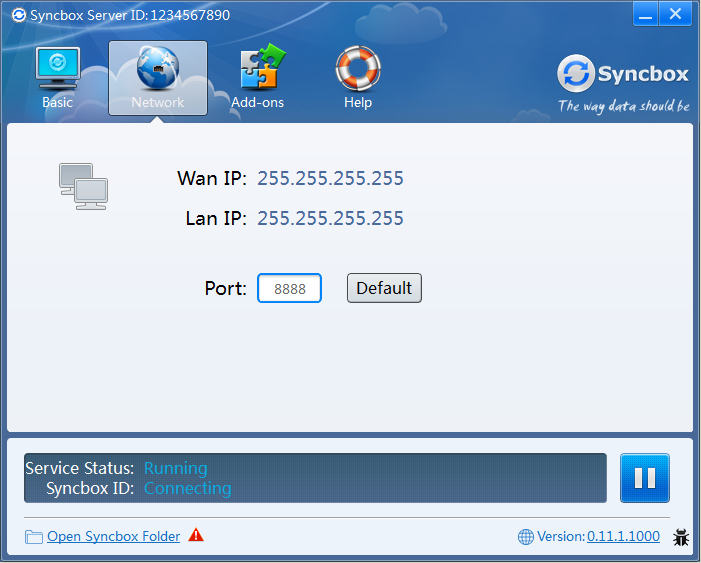This screenshot has height=563, width=701.
Task: Open Syncbox Folder link
Action: point(114,536)
